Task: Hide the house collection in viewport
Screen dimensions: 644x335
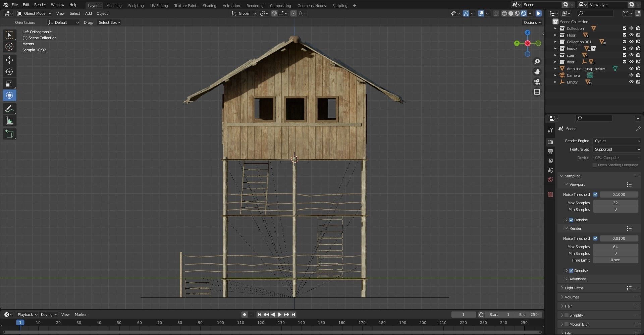Action: point(631,49)
